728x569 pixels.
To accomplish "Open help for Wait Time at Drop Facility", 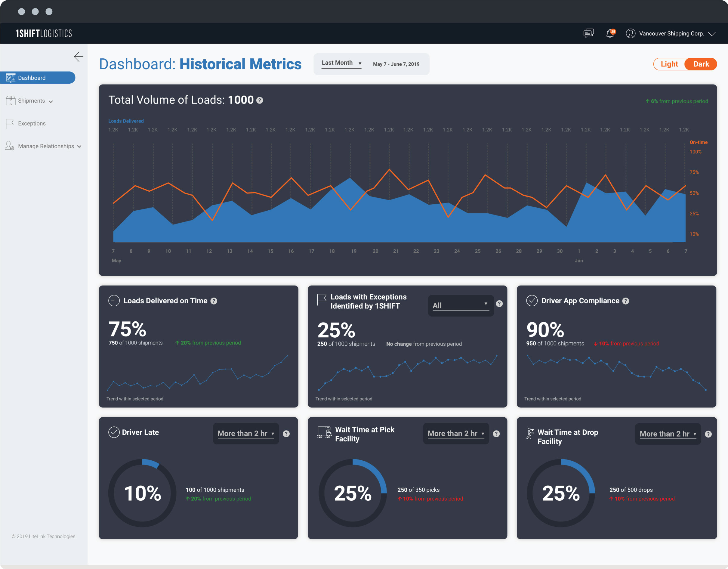I will point(708,434).
